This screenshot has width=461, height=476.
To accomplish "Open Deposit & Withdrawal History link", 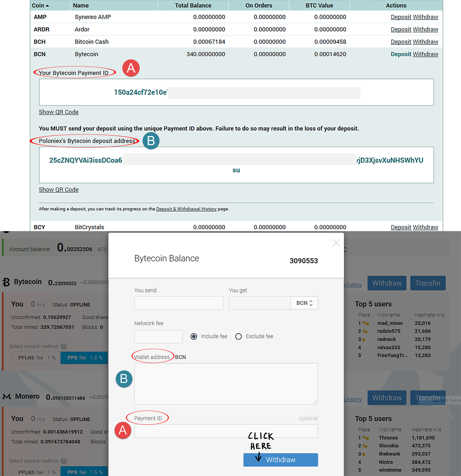I will click(x=186, y=209).
